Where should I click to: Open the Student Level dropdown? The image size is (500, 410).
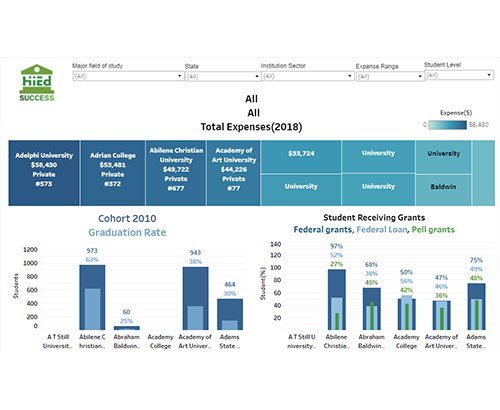[x=459, y=75]
